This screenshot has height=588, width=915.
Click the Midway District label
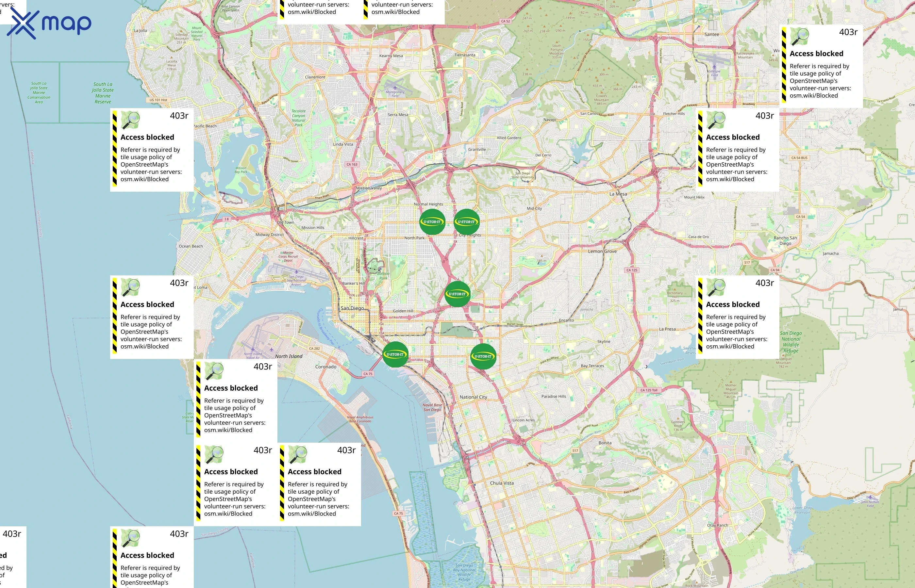click(270, 235)
